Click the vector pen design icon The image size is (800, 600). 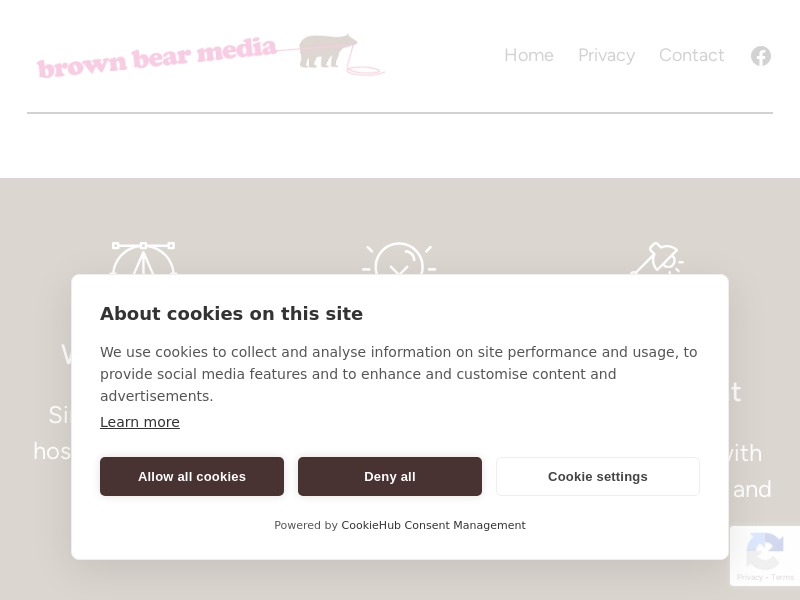143,260
